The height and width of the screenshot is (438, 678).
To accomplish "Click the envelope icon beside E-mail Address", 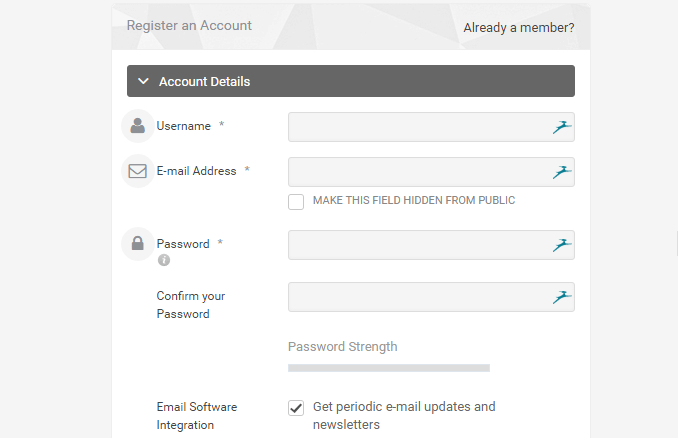I will click(138, 171).
